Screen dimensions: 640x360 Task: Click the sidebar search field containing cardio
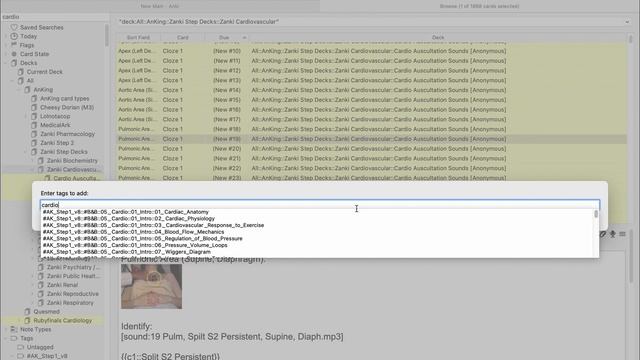click(54, 17)
